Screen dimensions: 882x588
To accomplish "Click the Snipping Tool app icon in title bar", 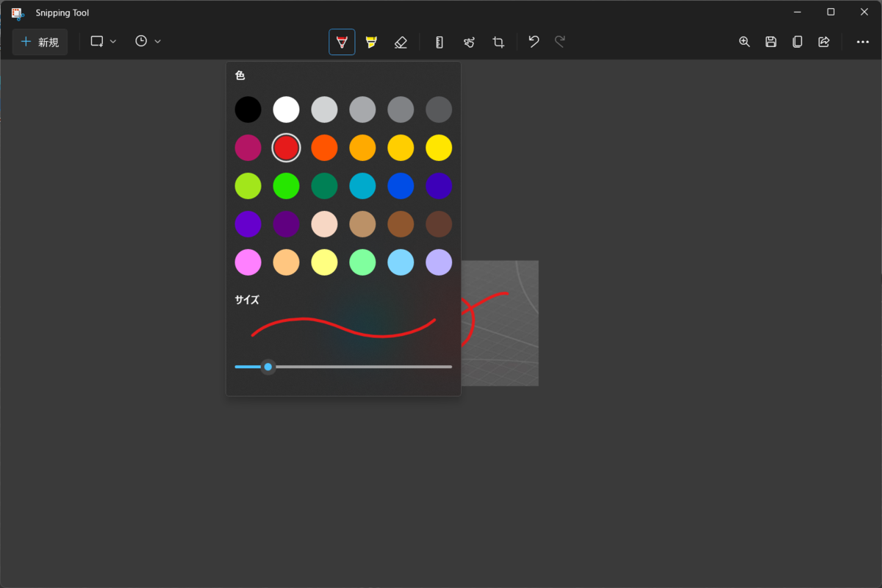I will (x=18, y=13).
